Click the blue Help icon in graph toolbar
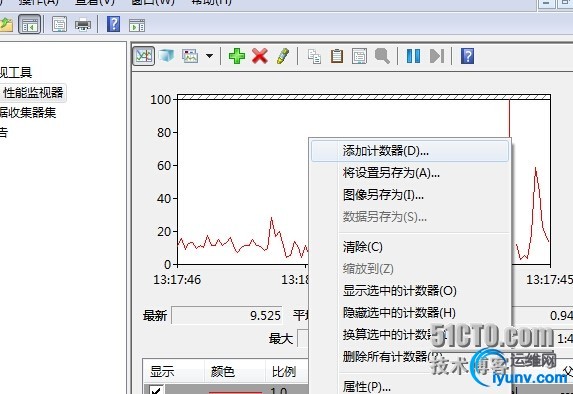 click(x=467, y=56)
